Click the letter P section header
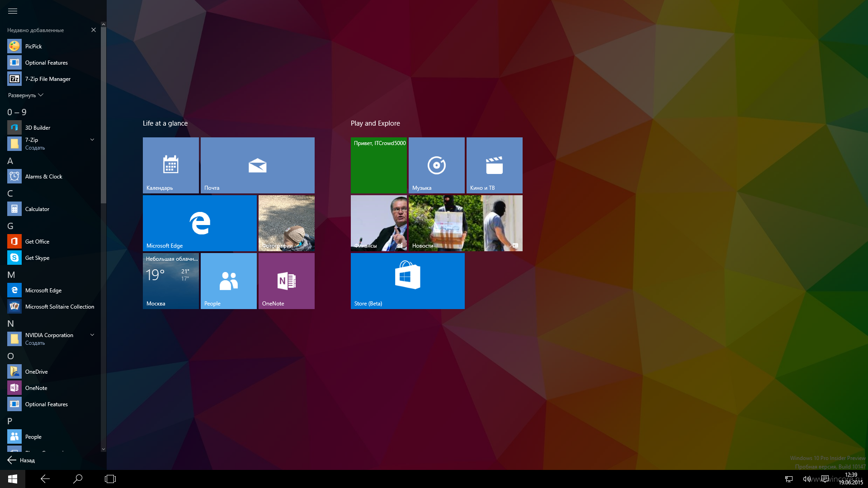 coord(10,421)
